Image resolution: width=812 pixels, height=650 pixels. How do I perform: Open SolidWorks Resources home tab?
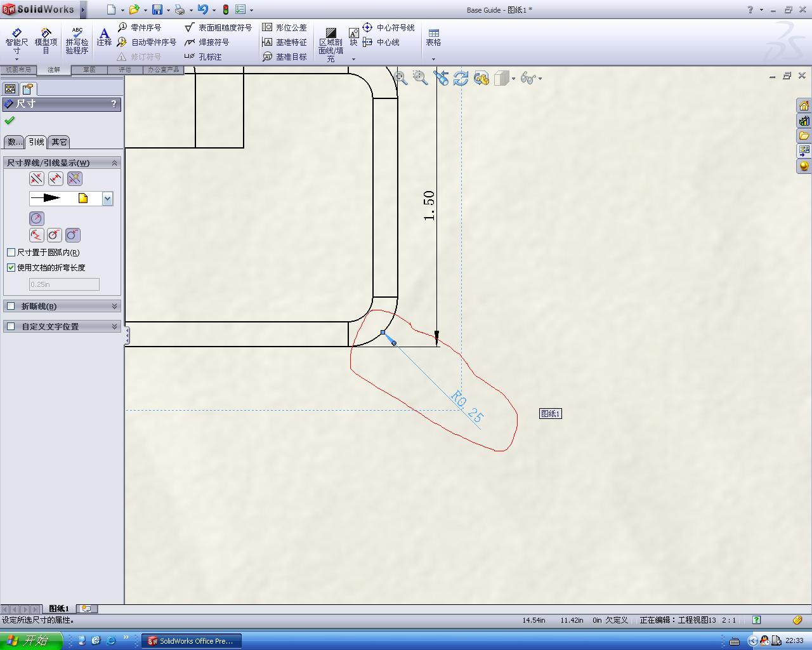point(804,105)
